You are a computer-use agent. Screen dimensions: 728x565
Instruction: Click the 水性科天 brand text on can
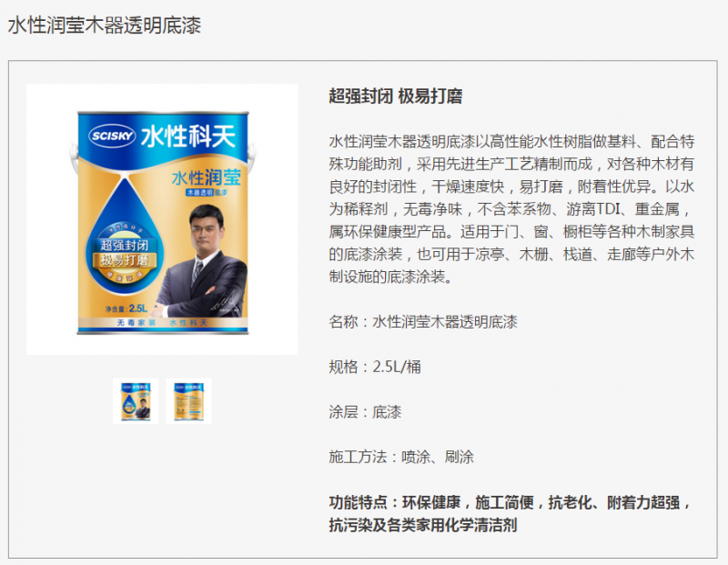coord(187,136)
